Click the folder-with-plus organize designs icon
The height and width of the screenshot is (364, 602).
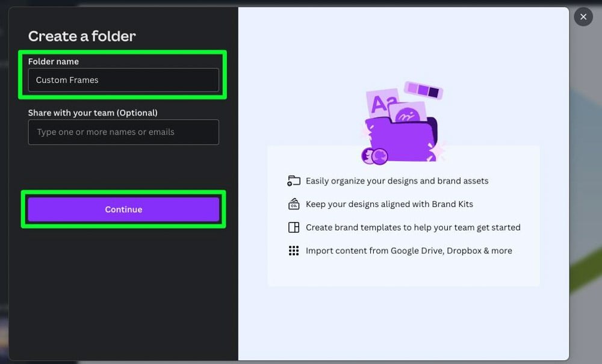point(294,180)
